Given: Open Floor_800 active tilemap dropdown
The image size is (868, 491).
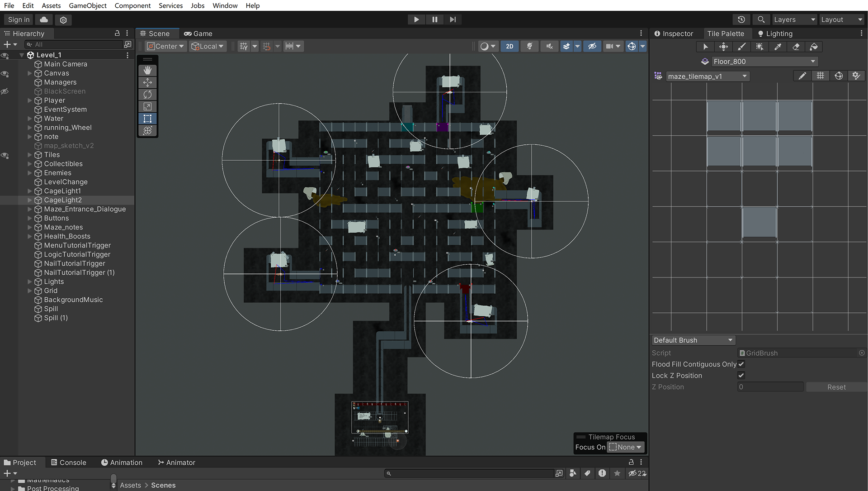Looking at the screenshot, I should pos(764,62).
